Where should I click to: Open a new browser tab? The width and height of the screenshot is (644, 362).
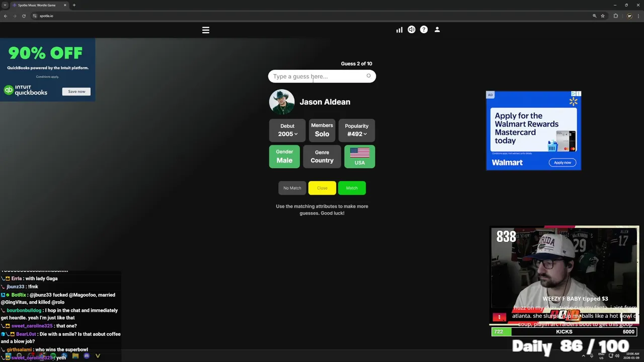coord(74,5)
